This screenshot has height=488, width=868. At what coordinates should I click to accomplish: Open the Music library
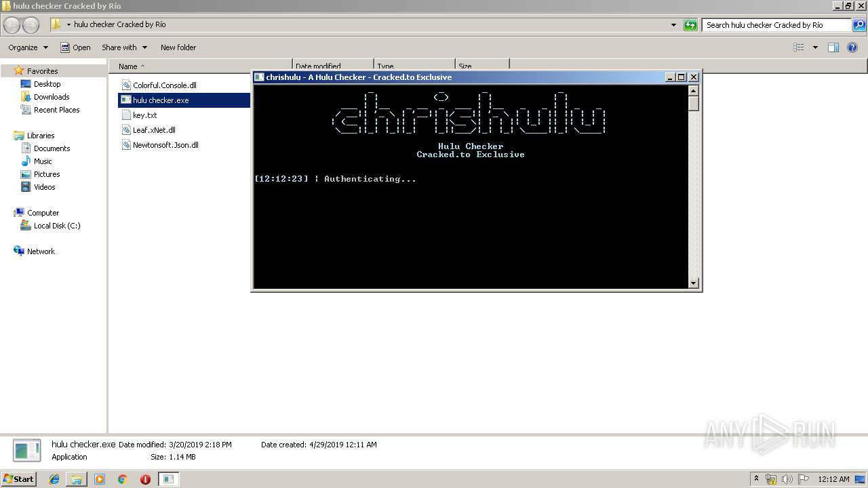click(x=43, y=161)
